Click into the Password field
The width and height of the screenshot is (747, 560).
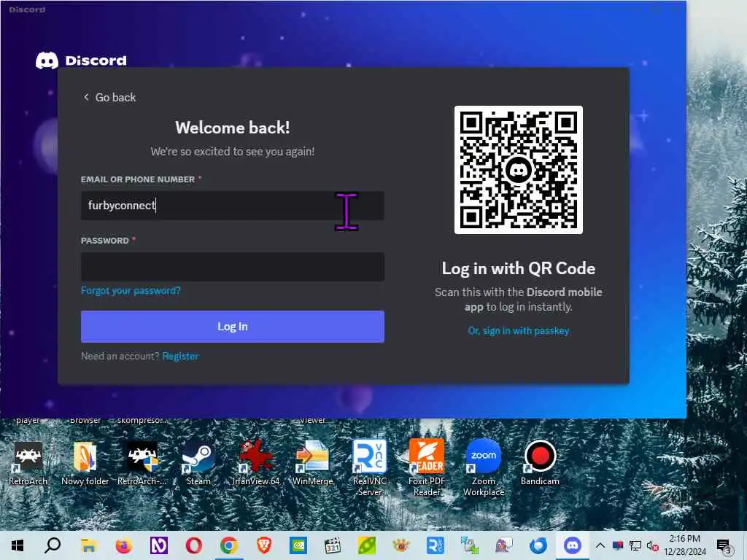click(233, 267)
